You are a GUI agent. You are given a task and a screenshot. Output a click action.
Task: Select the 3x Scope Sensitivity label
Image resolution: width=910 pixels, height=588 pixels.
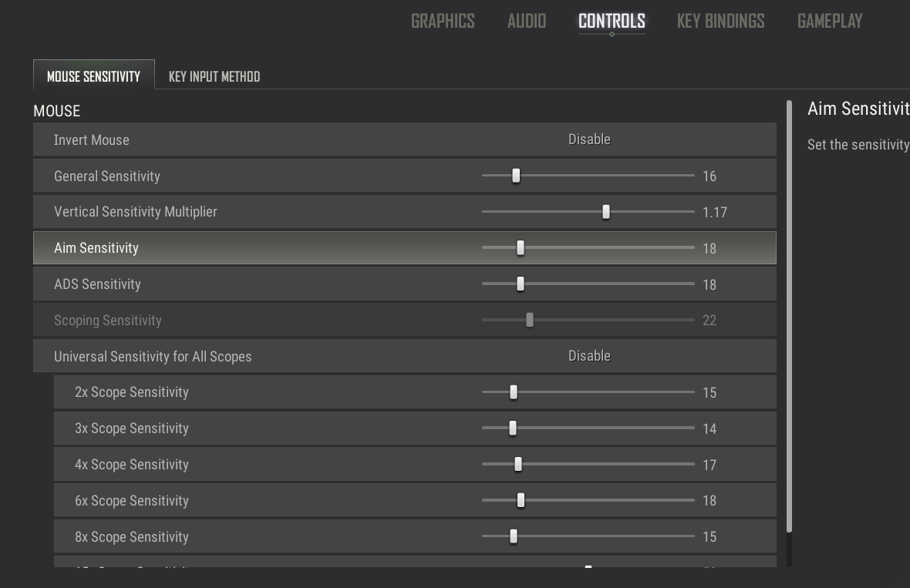(132, 428)
